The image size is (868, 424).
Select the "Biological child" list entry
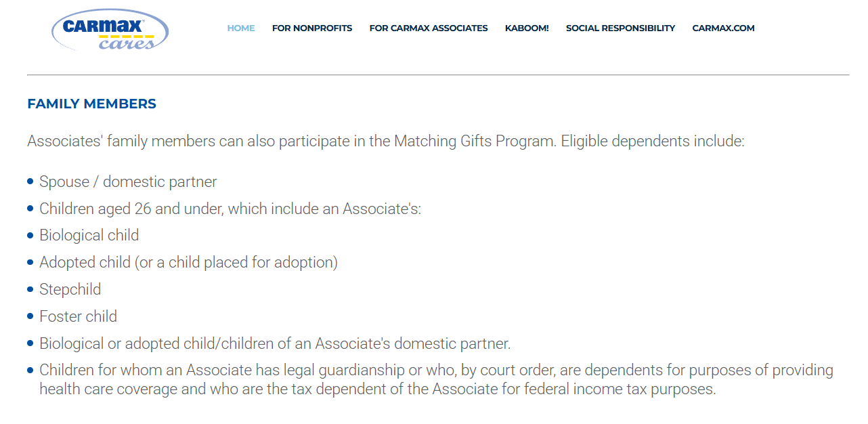(x=89, y=235)
